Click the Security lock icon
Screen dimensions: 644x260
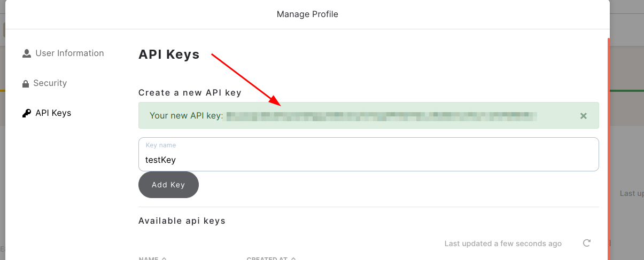(x=26, y=84)
